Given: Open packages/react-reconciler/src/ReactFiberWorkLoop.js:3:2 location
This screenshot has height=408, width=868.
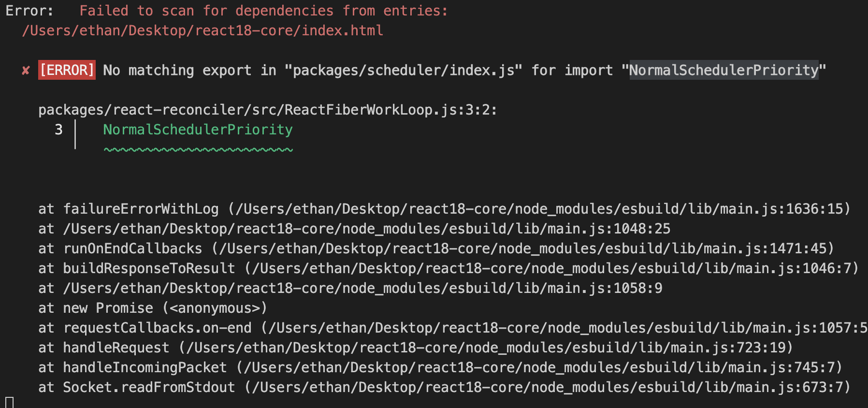Looking at the screenshot, I should point(267,110).
